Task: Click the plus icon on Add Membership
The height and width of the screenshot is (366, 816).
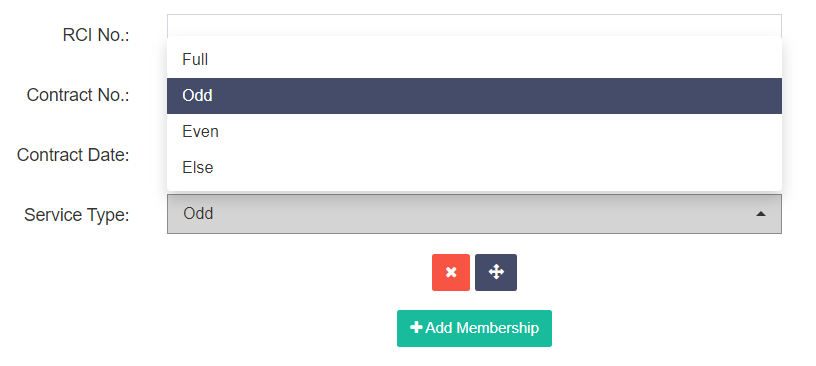Action: pos(416,327)
